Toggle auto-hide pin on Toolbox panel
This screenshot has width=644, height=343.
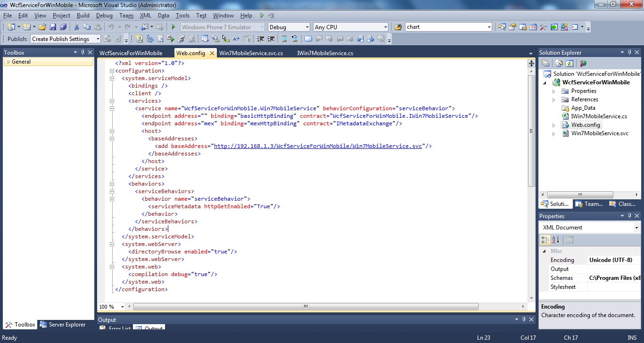point(83,52)
